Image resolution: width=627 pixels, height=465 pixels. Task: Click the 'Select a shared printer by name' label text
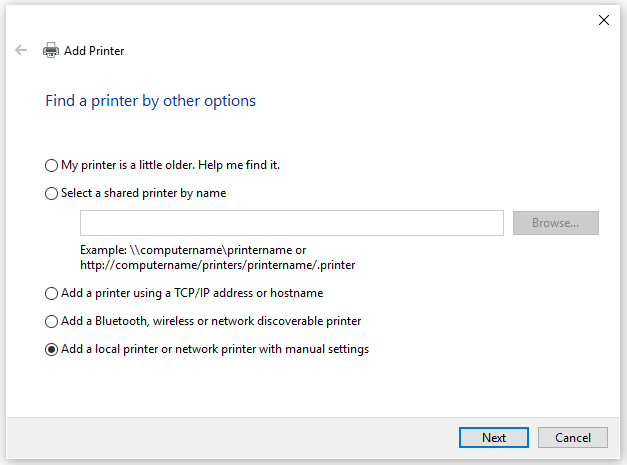pos(143,193)
